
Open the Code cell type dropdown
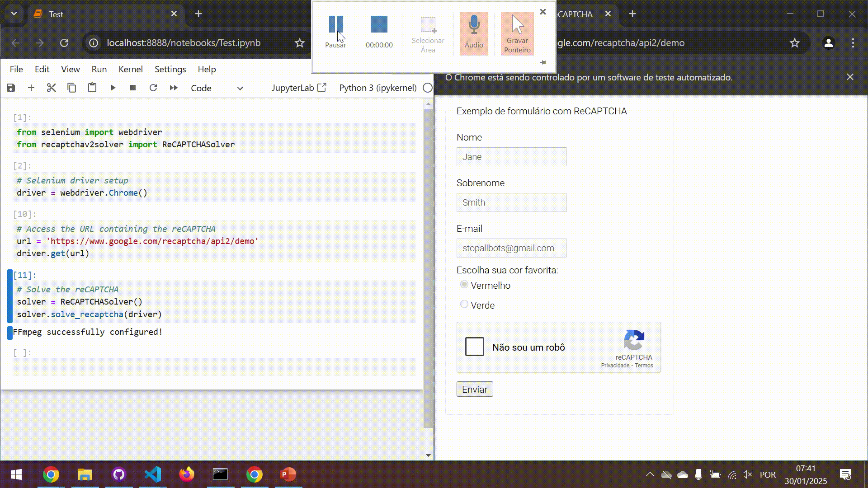tap(217, 88)
